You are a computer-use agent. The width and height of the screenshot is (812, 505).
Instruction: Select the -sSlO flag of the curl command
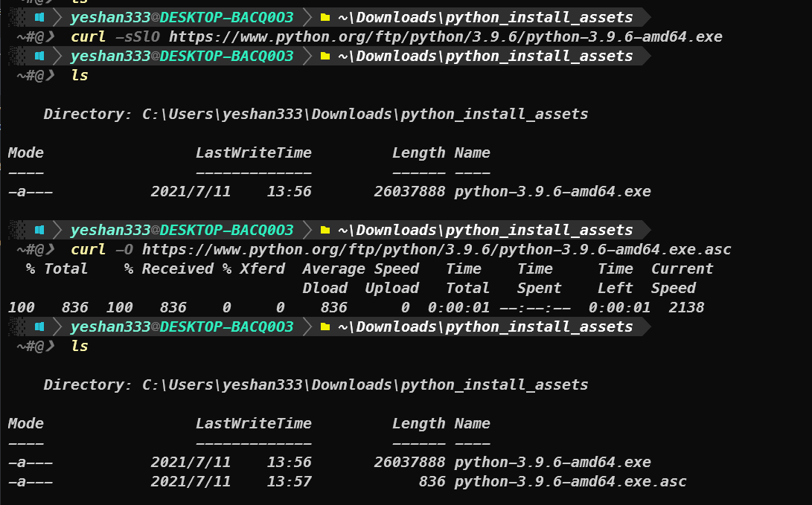pos(137,36)
